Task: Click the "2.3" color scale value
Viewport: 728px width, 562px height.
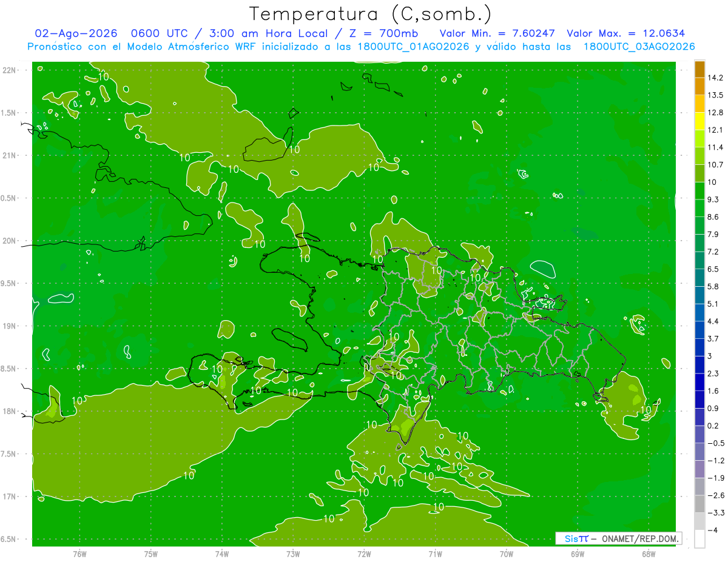Action: click(713, 374)
